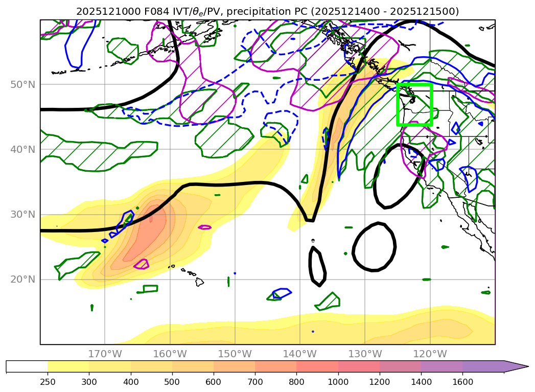Click the bright green rectangle outline's top edge
This screenshot has width=535, height=392.
414,83
